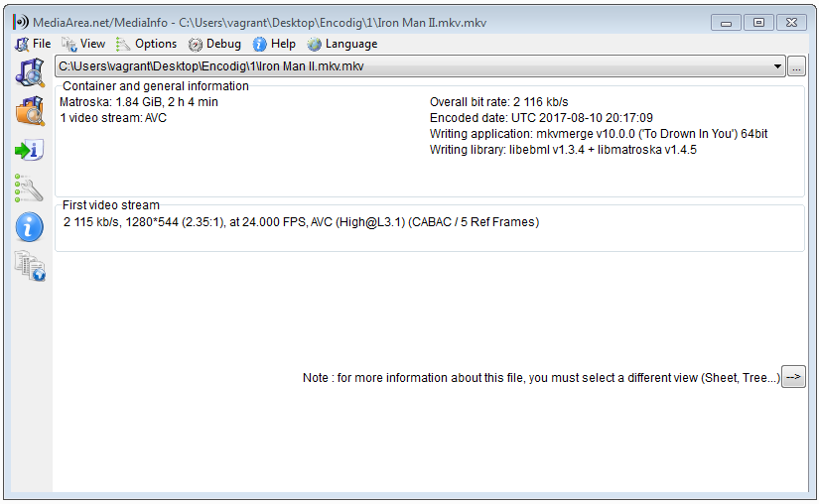Click the 'Writing library: libebml v1.3.4' line
Image resolution: width=819 pixels, height=504 pixels.
pyautogui.click(x=563, y=150)
